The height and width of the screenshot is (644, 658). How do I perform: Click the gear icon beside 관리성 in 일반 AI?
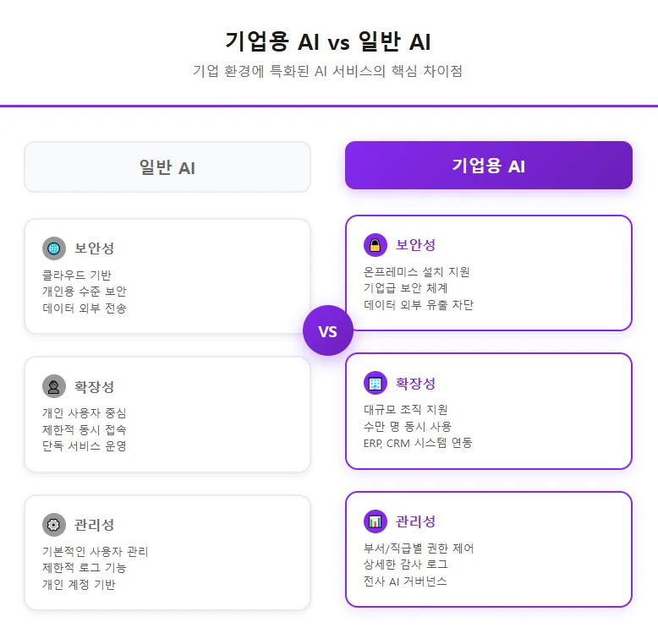[54, 525]
